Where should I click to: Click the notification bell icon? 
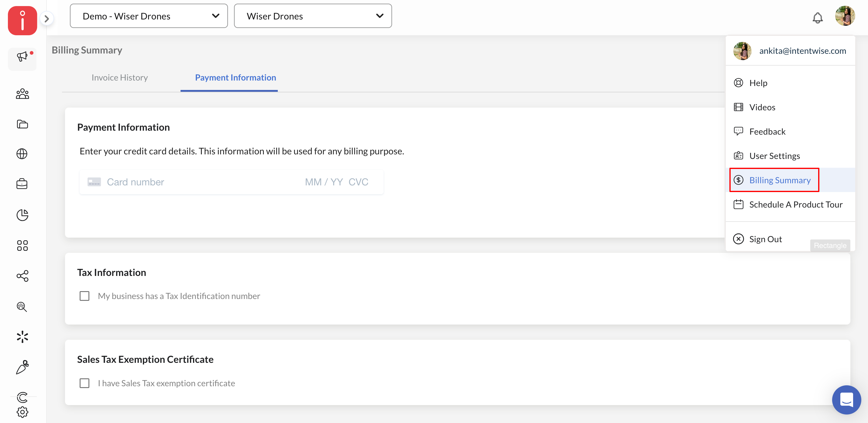click(818, 18)
